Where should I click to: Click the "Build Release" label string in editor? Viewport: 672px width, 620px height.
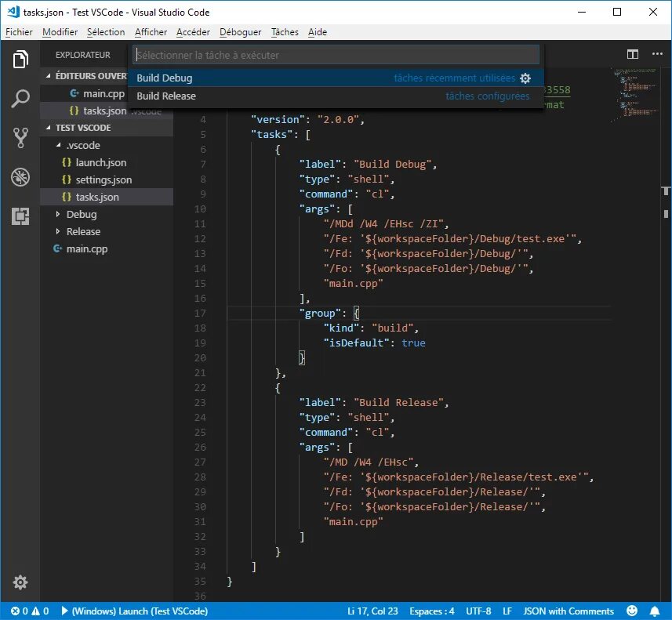(398, 402)
